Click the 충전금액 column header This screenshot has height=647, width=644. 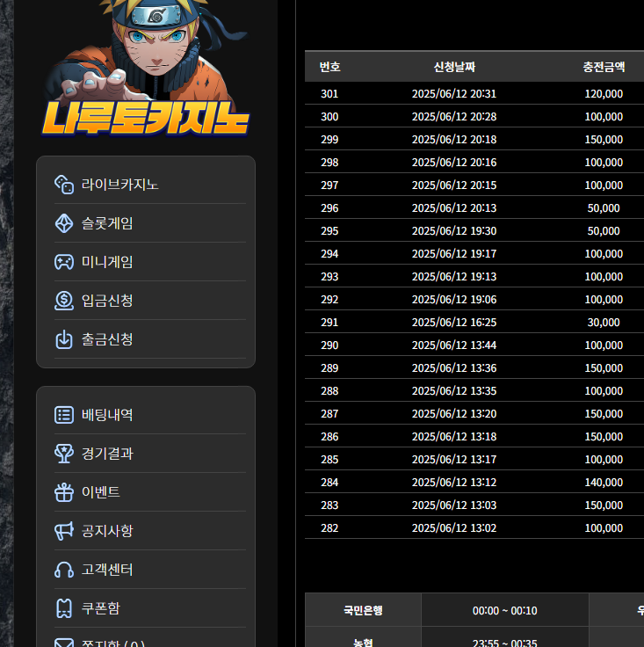pyautogui.click(x=604, y=67)
